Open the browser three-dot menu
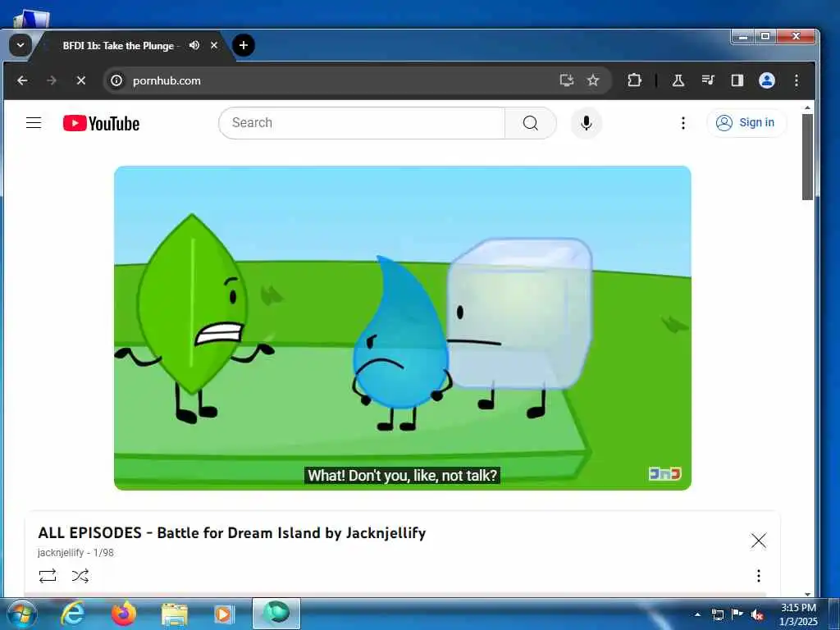The width and height of the screenshot is (840, 630). [796, 80]
